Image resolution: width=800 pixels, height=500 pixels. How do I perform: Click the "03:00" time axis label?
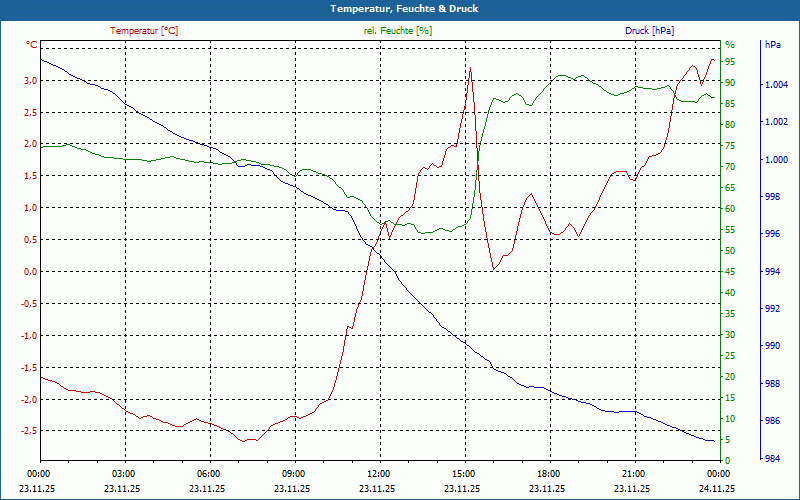(123, 474)
